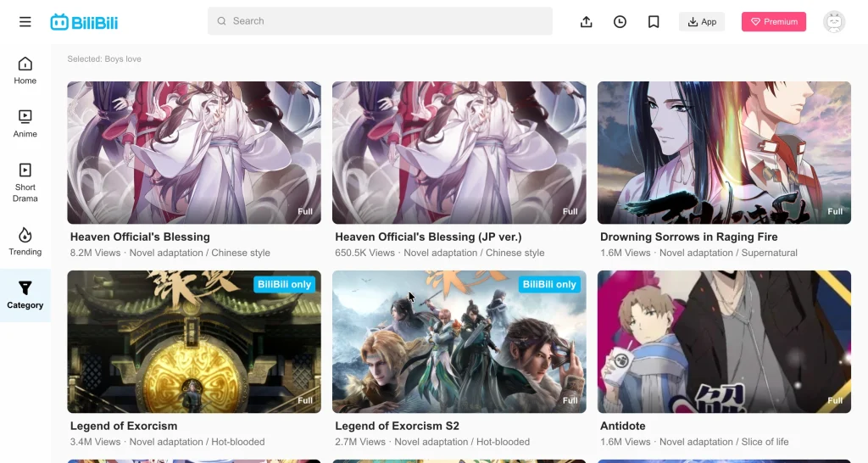Open Short Drama in sidebar
The height and width of the screenshot is (463, 868).
click(25, 183)
